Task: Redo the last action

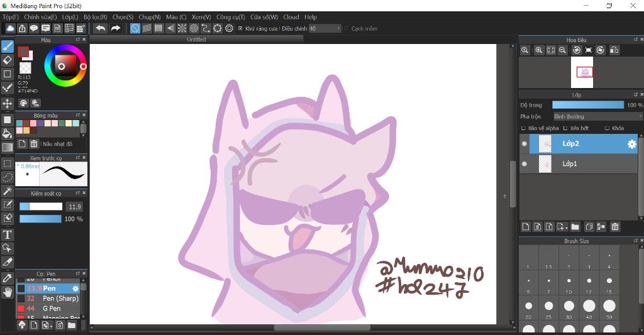Action: 116,28
